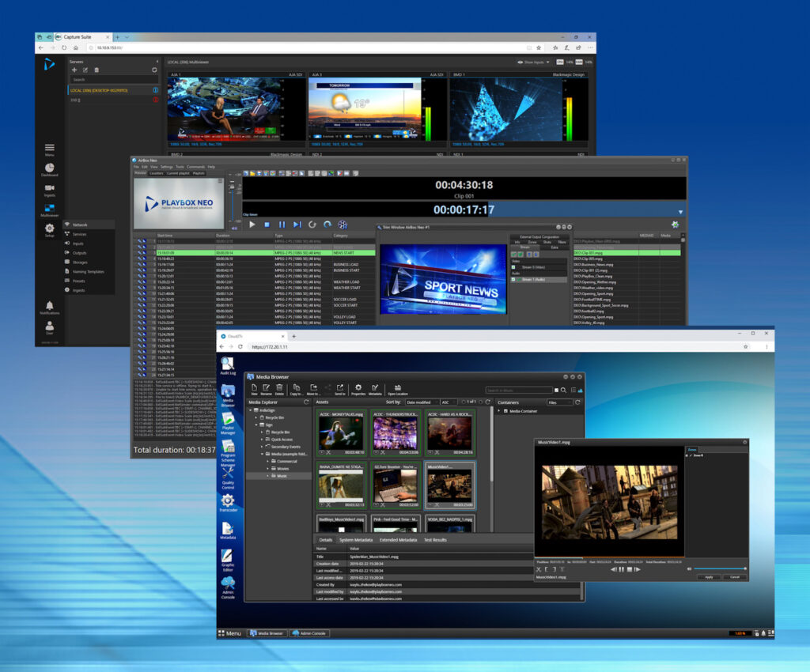810x672 pixels.
Task: Launch Program Scheme Manager desktop icon
Action: (228, 453)
